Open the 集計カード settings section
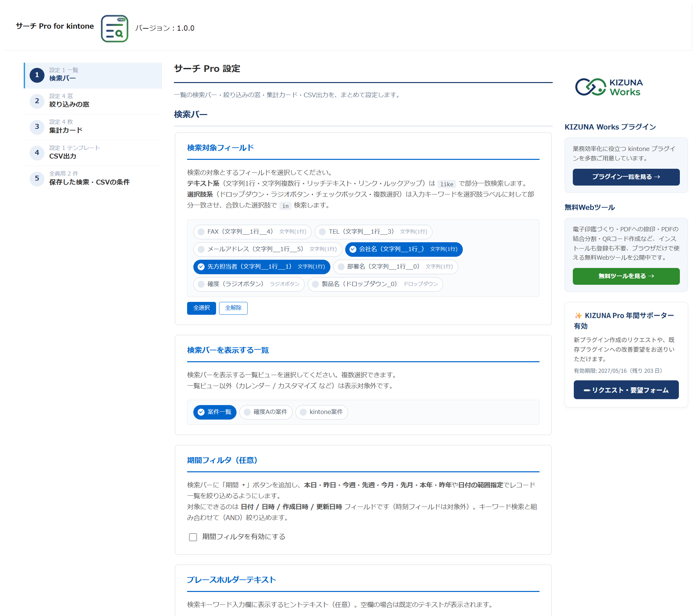The height and width of the screenshot is (616, 696). point(93,127)
